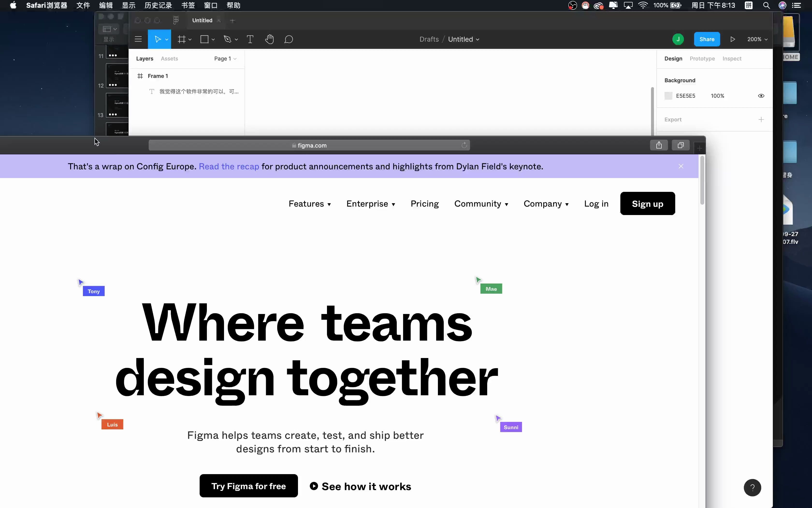The height and width of the screenshot is (508, 812).
Task: Add an export setting with plus icon
Action: [x=761, y=120]
